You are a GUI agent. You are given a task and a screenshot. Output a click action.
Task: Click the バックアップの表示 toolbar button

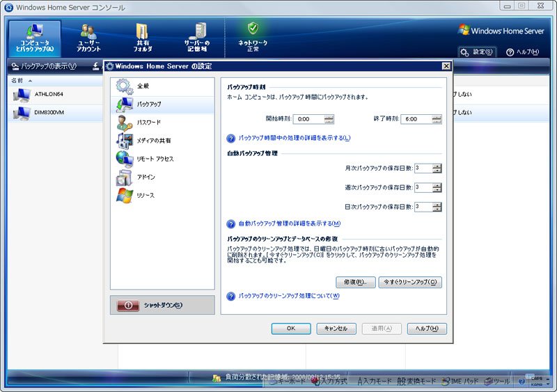[x=44, y=66]
